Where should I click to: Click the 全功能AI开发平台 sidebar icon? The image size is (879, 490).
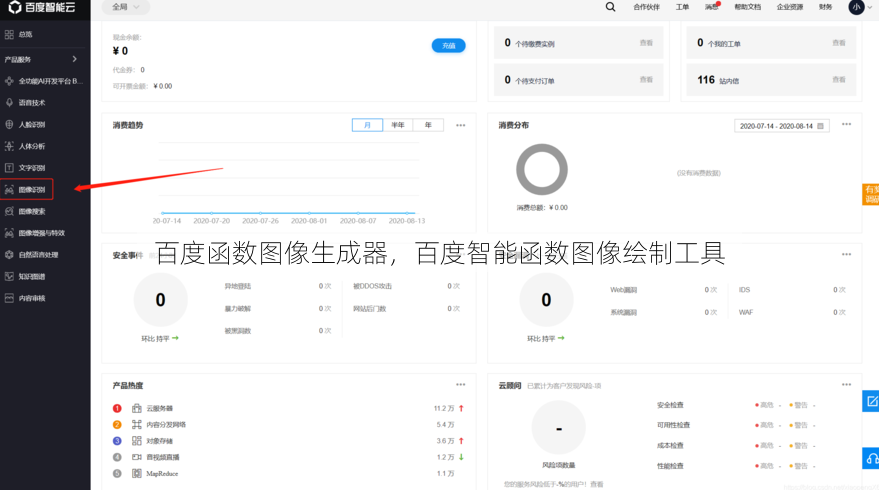tap(9, 81)
